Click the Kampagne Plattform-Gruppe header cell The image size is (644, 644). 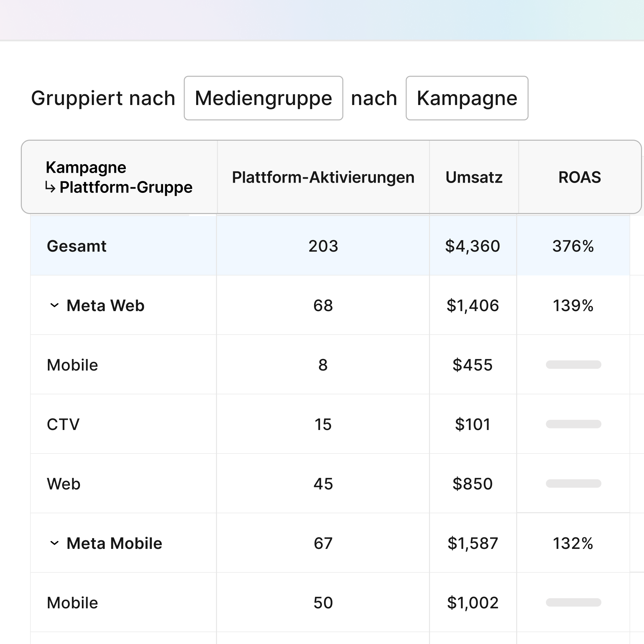point(119,177)
